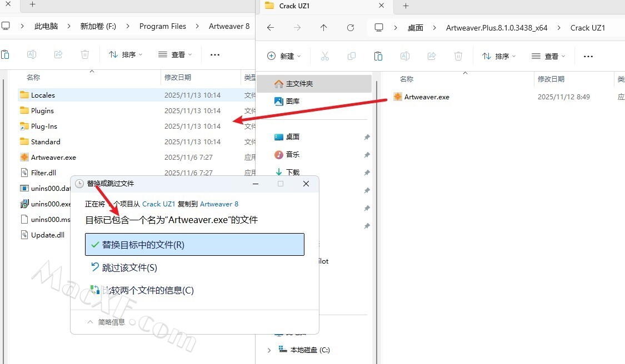Choose 跳过该文件(S) option
Screen dimensions: 625x364
129,267
